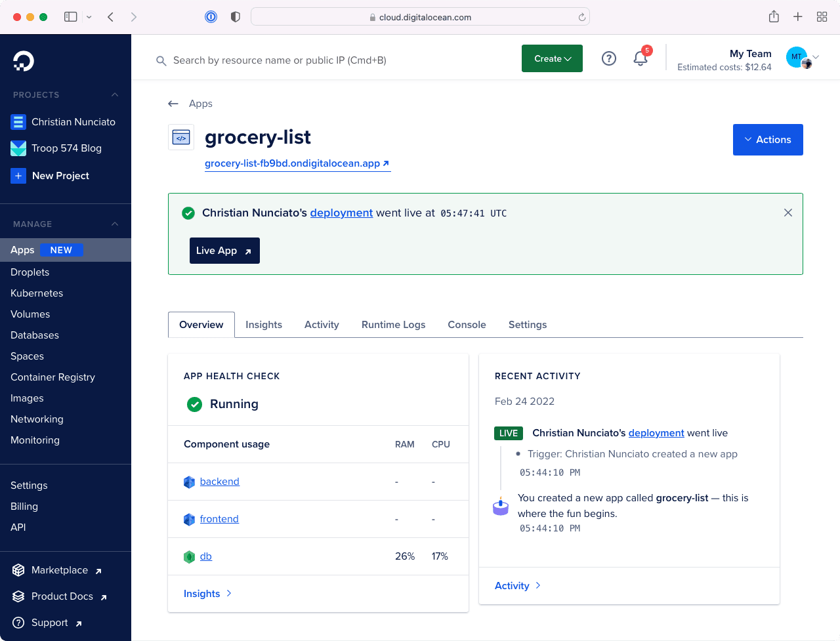Collapse the Projects section chevron

(x=115, y=95)
